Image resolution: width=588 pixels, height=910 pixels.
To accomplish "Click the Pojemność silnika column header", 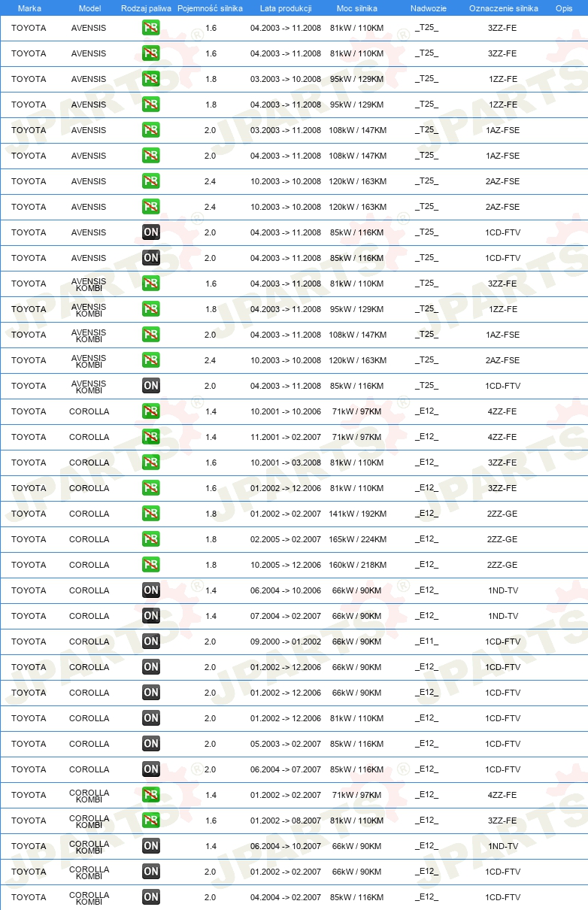I will point(210,8).
